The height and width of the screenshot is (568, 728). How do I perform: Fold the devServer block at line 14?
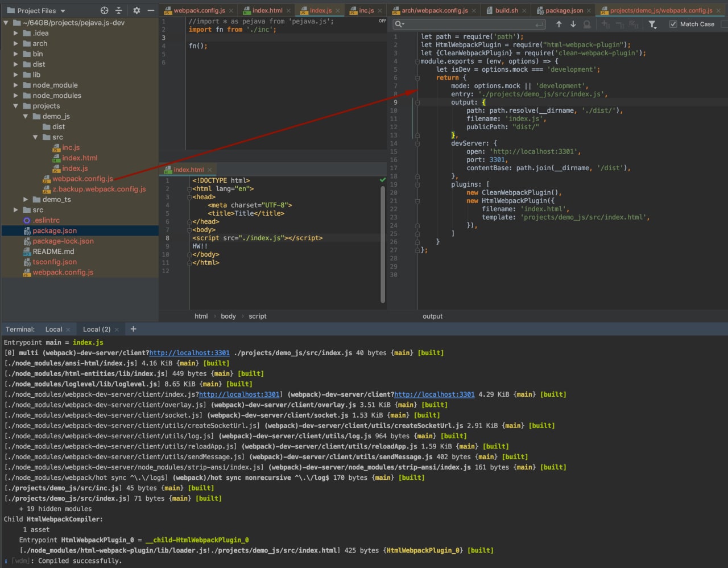(417, 143)
